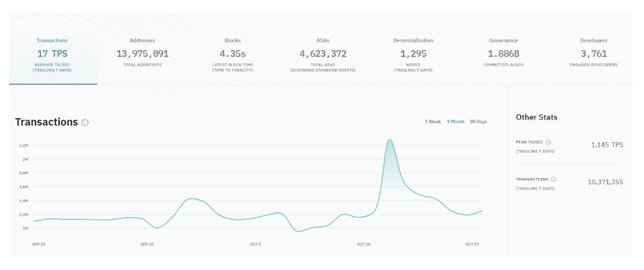
Task: Click info icon beside trailing Transactions stat
Action: point(554,179)
